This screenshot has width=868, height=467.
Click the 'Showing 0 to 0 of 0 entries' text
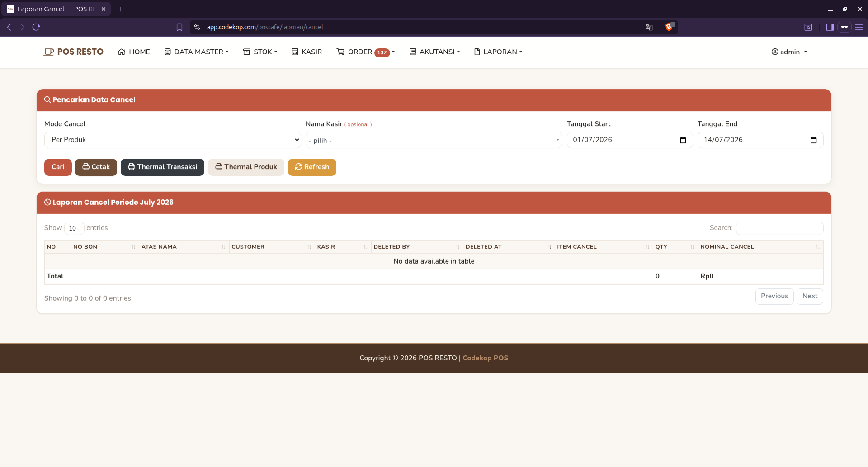tap(88, 298)
